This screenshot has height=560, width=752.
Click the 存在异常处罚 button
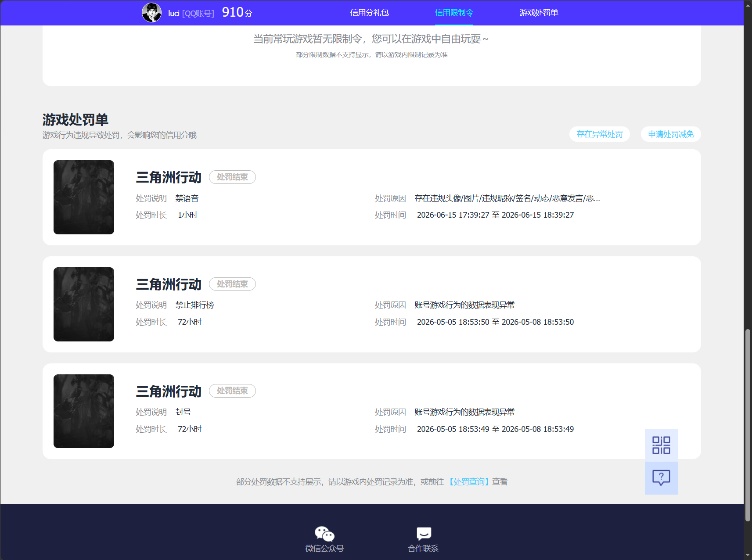point(600,134)
